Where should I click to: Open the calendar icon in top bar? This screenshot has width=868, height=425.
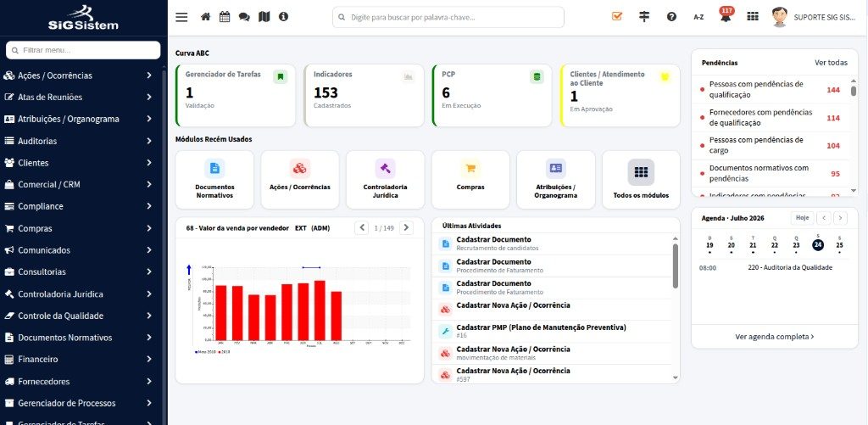(224, 17)
